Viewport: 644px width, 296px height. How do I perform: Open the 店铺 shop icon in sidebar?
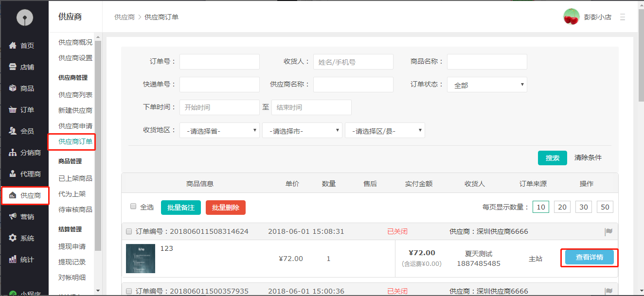click(x=13, y=67)
